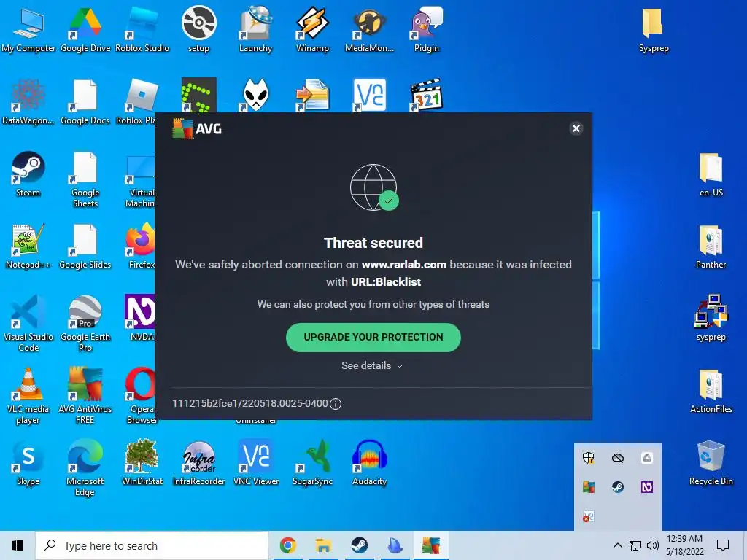Click AVG logo in popup header
This screenshot has height=560, width=747.
(197, 128)
